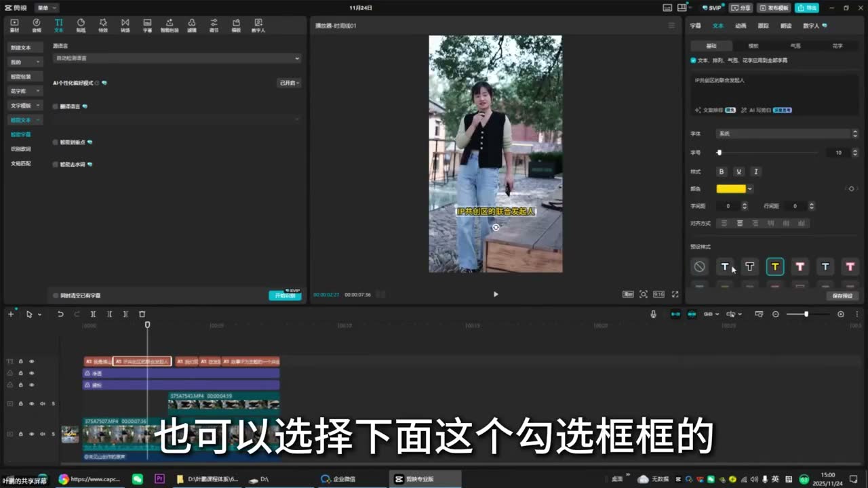This screenshot has width=868, height=488.
Task: Click the 字号 font size slider handle
Action: [x=719, y=152]
